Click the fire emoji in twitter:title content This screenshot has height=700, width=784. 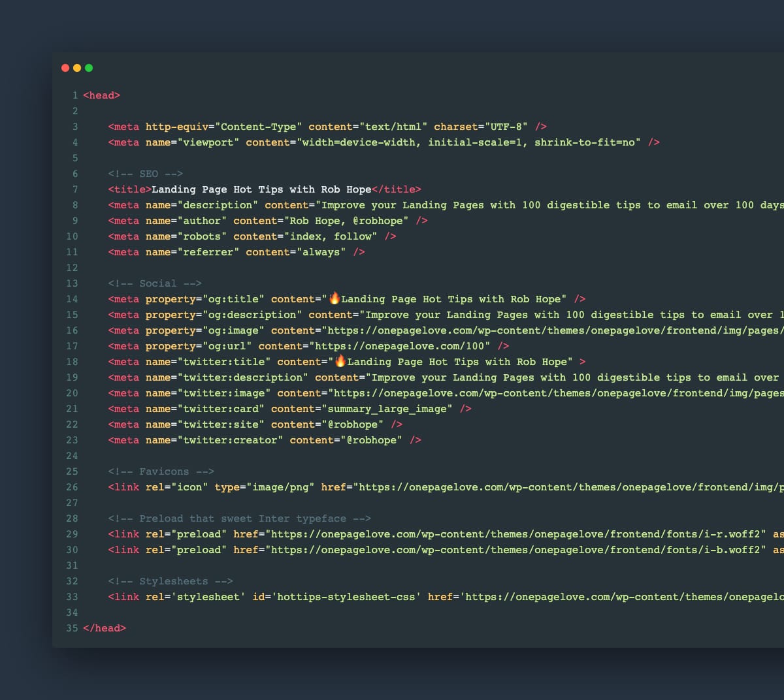click(341, 361)
